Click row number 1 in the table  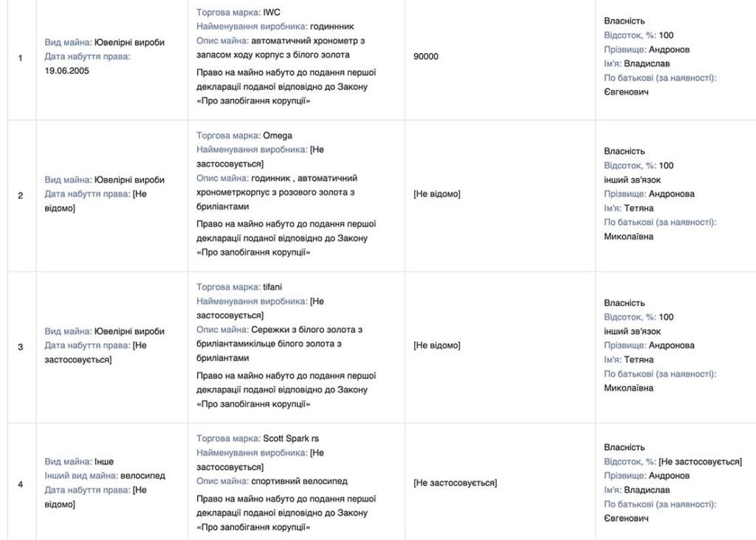click(x=21, y=57)
